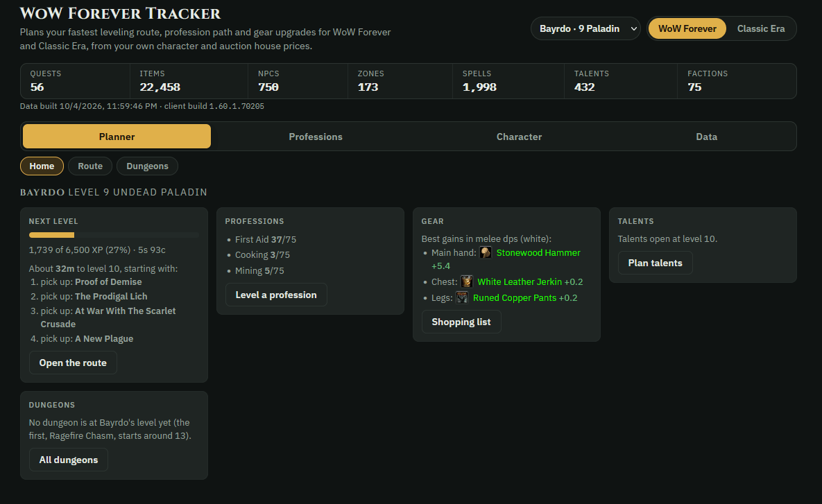This screenshot has height=504, width=822.
Task: Click the Level a profession button
Action: (276, 295)
